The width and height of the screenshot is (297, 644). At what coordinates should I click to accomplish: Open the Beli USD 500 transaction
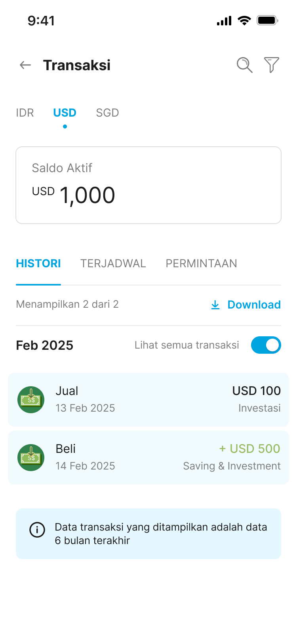pos(148,458)
